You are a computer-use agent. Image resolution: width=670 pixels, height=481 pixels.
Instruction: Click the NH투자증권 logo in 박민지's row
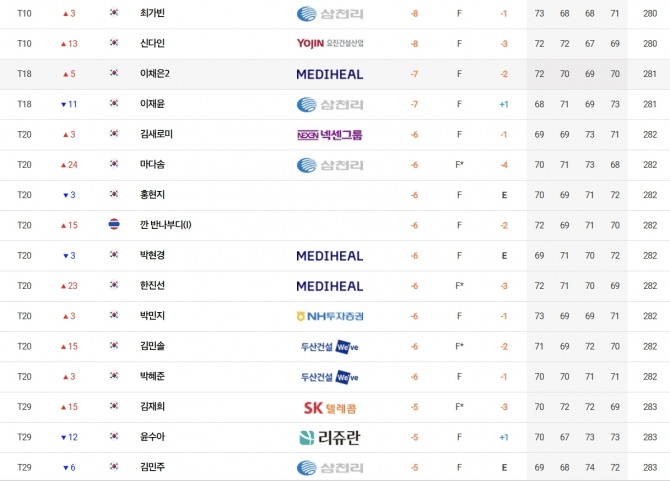click(x=330, y=316)
